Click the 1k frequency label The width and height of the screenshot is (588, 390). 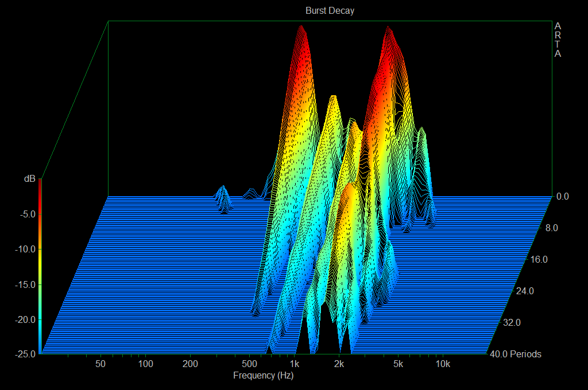(295, 364)
